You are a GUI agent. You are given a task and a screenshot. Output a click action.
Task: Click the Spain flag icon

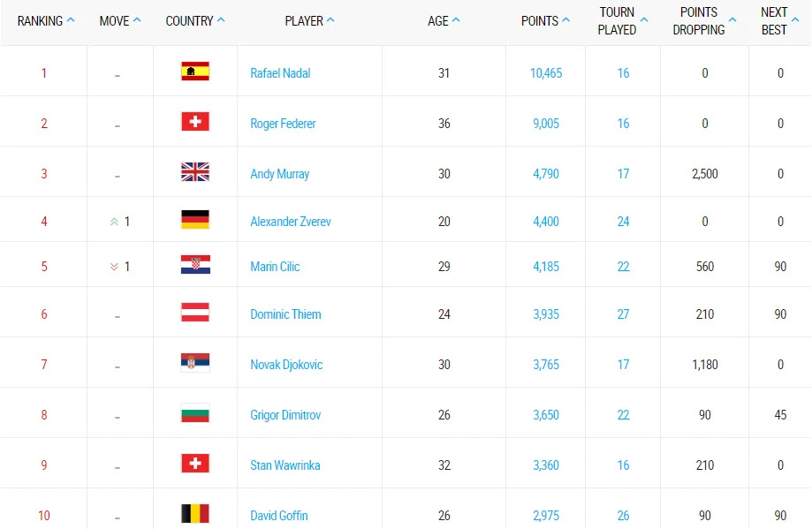(194, 72)
